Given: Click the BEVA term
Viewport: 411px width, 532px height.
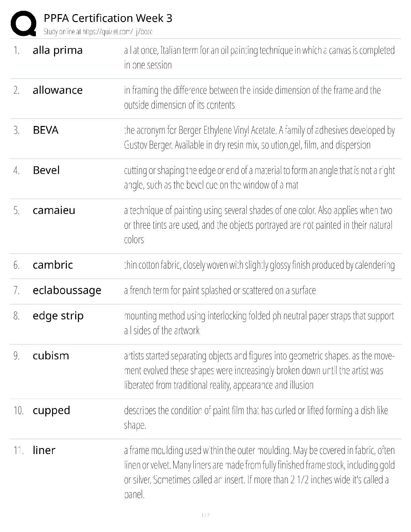Looking at the screenshot, I should coord(46,130).
